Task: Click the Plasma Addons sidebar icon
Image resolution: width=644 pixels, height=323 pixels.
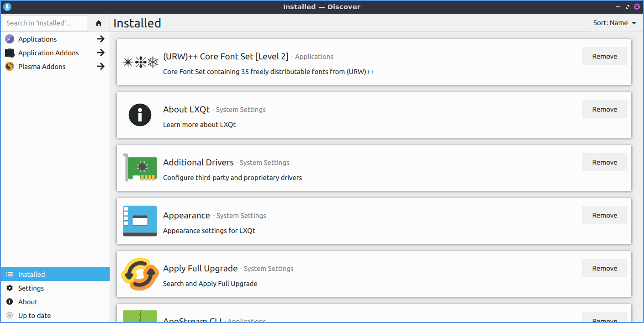Action: pyautogui.click(x=10, y=67)
